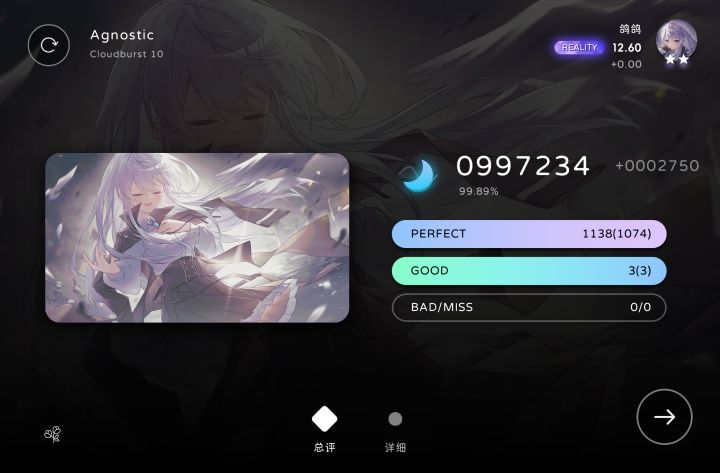Viewport: 720px width, 473px height.
Task: Click the blue crescent moon rank icon
Action: tap(419, 175)
